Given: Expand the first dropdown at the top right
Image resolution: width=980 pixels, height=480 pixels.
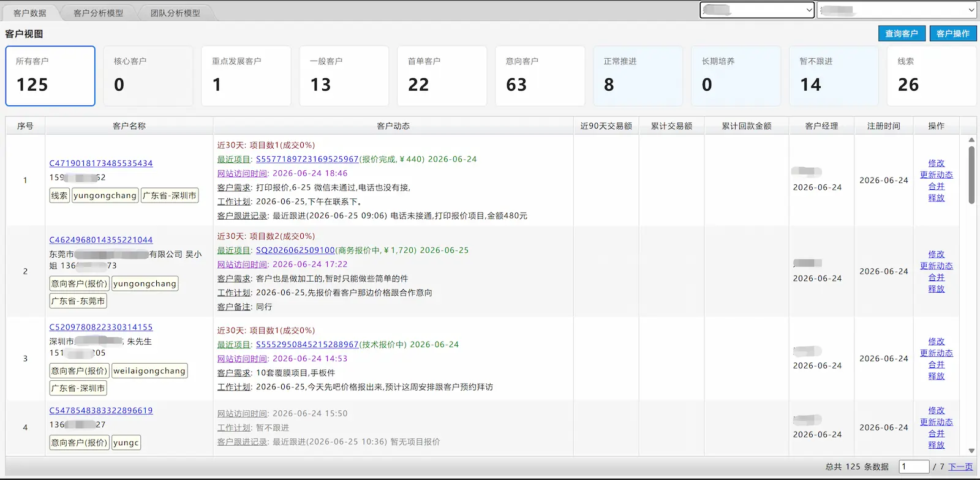Looking at the screenshot, I should click(757, 10).
